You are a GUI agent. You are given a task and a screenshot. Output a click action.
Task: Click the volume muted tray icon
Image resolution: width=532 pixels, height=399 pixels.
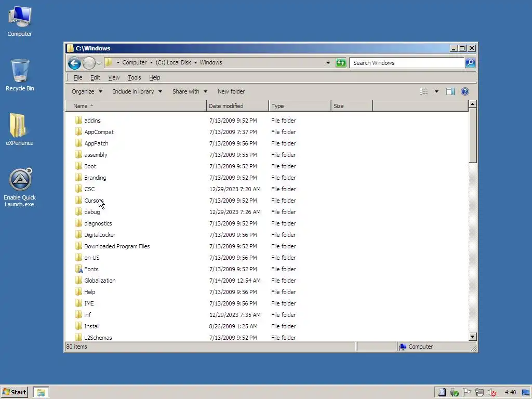491,393
